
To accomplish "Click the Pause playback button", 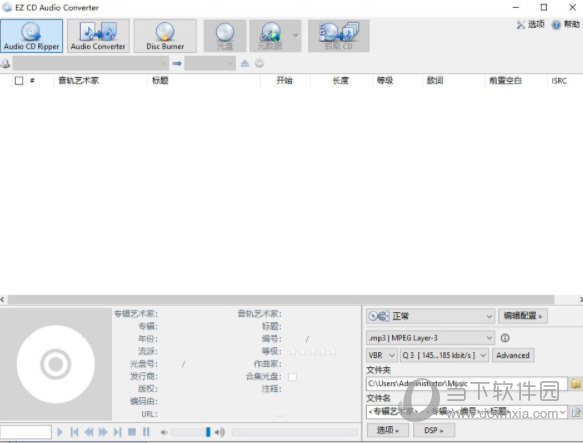I will pyautogui.click(x=146, y=432).
